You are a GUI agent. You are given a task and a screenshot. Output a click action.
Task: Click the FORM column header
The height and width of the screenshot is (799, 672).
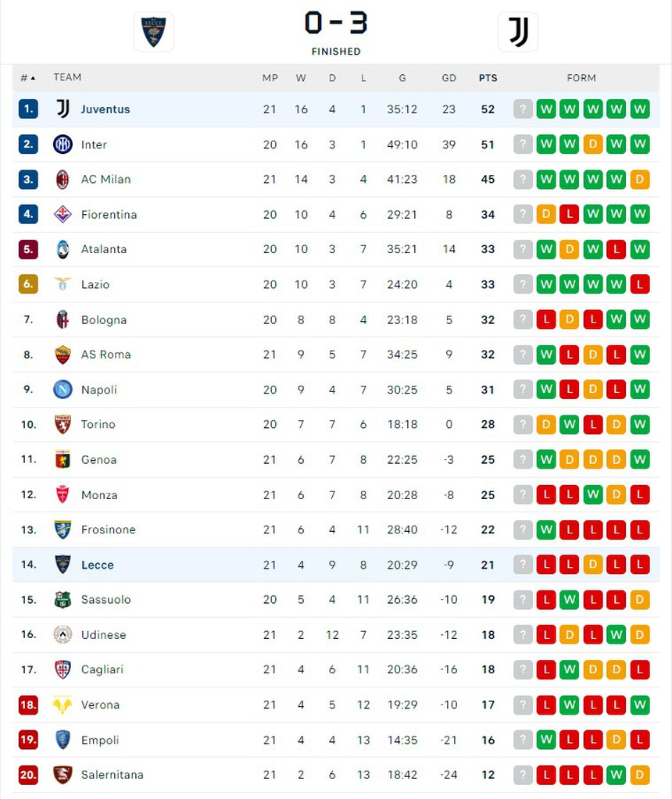pos(581,77)
